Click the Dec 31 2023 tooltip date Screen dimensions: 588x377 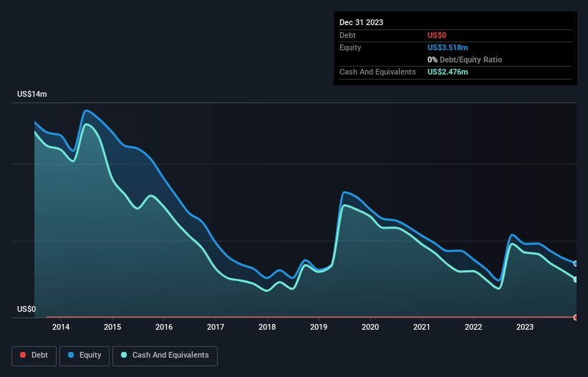point(361,22)
